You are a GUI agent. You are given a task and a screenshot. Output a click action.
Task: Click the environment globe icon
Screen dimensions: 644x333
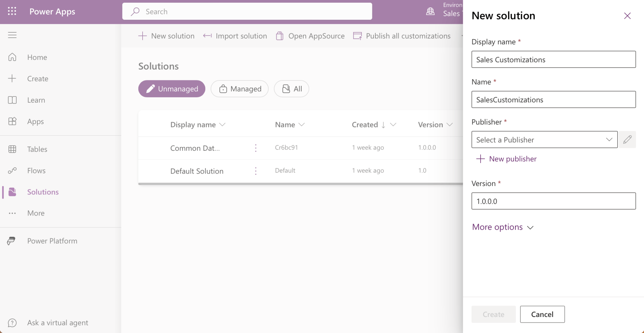pyautogui.click(x=430, y=11)
